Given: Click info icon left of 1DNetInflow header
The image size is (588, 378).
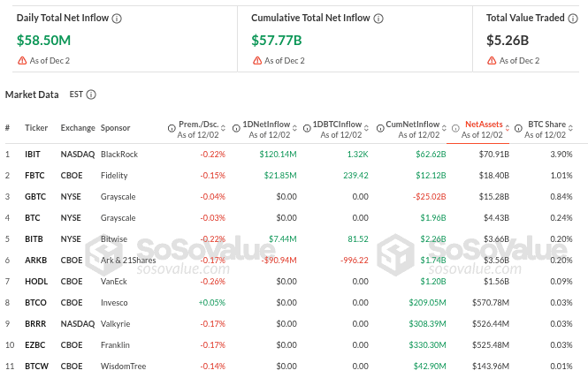Looking at the screenshot, I should click(235, 128).
